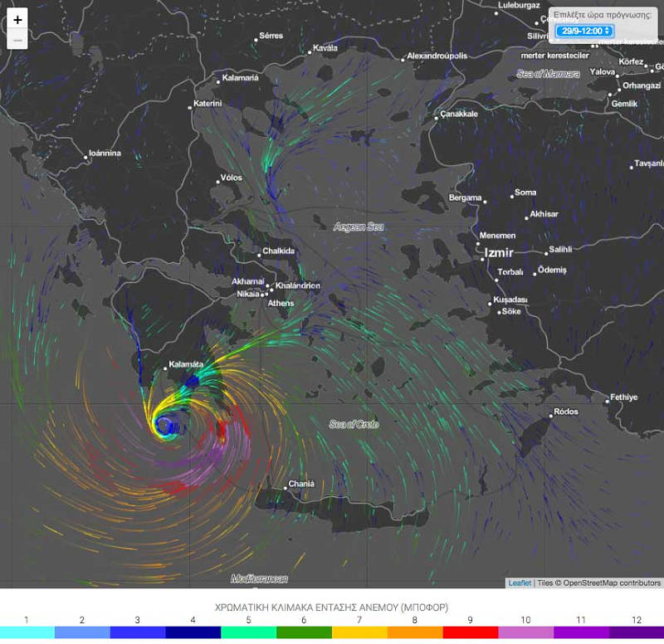This screenshot has width=664, height=644.
Task: Click the Chaniá city marker on Crete
Action: coord(285,487)
